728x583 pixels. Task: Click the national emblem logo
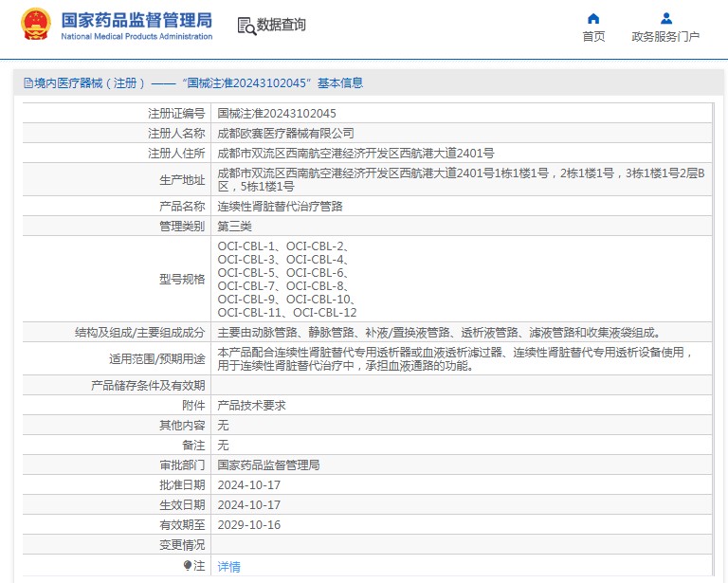(35, 24)
